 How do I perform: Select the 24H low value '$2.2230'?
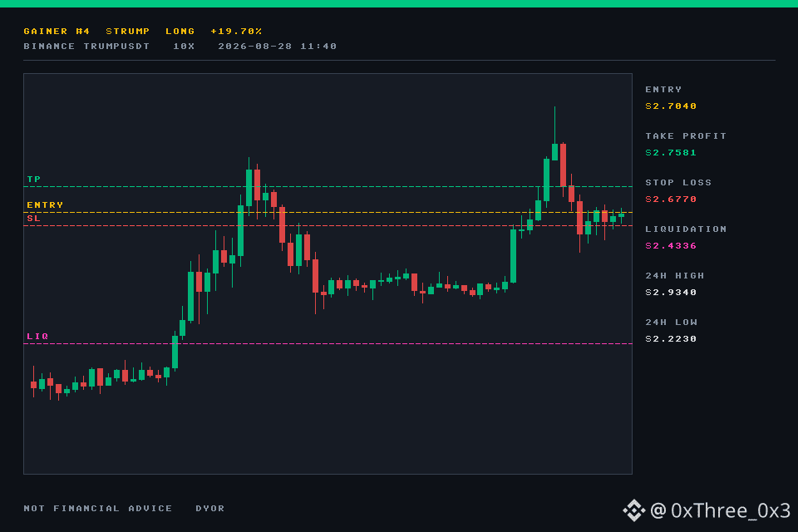671,339
